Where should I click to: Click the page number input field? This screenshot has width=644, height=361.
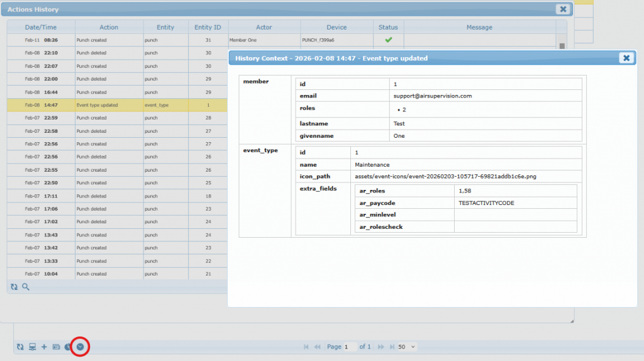click(349, 347)
